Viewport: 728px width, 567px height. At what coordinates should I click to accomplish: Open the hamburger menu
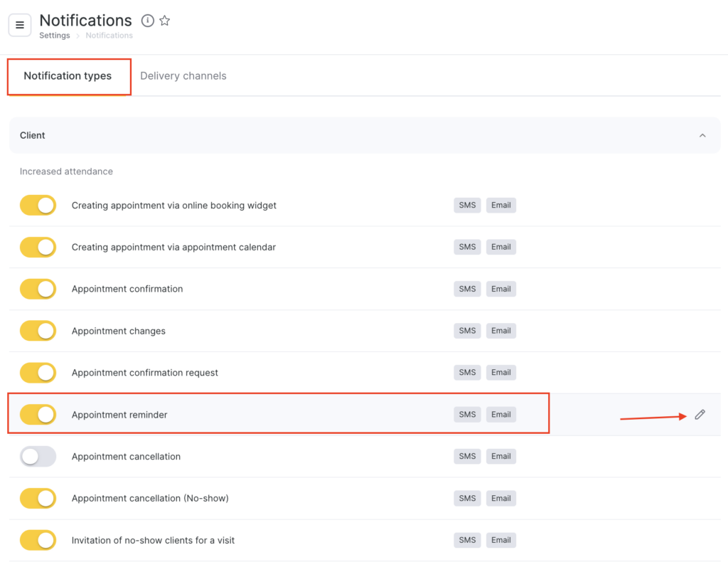(20, 25)
